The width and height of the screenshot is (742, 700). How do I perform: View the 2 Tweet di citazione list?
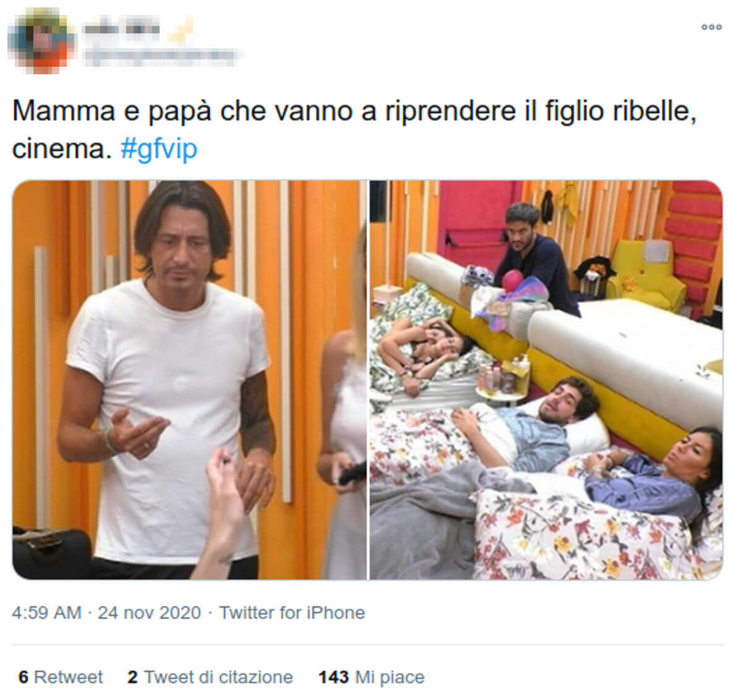pos(210,677)
